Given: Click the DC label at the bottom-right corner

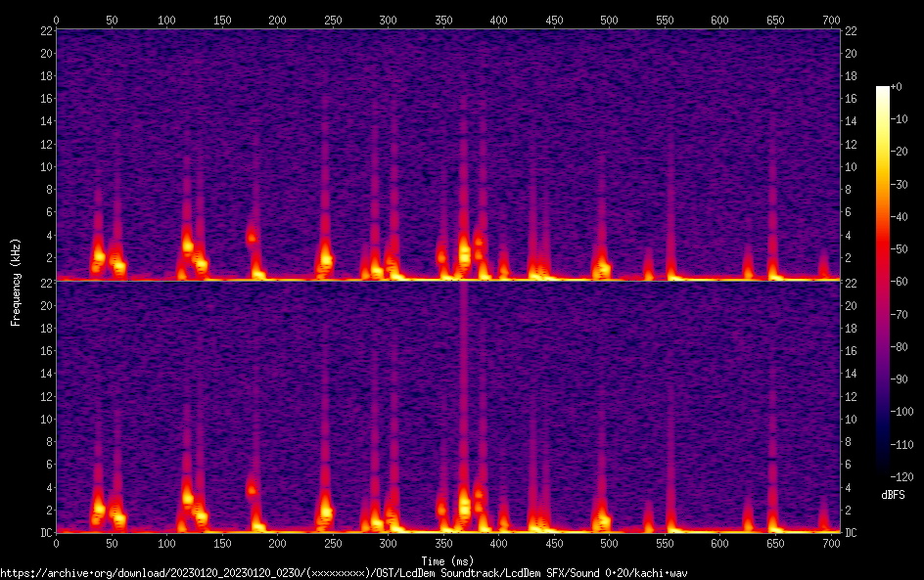Looking at the screenshot, I should pos(851,532).
